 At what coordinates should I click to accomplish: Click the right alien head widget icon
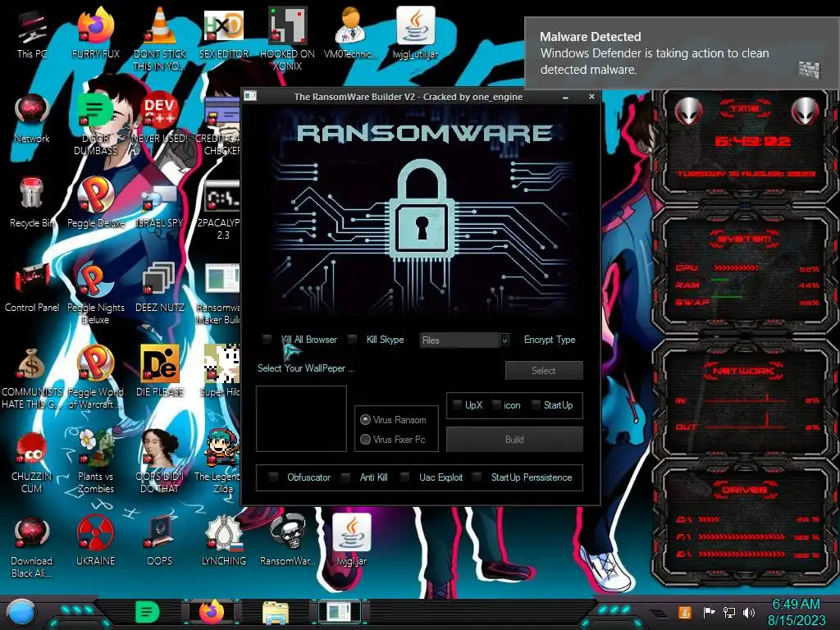[x=806, y=112]
